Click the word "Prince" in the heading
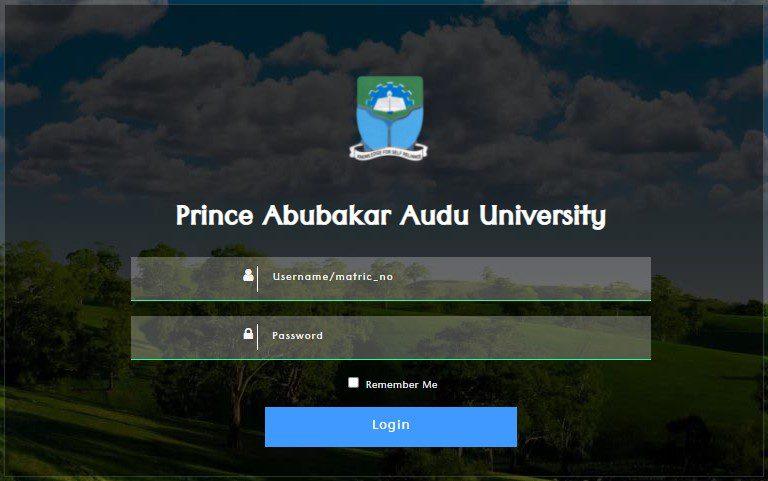This screenshot has height=481, width=768. pyautogui.click(x=215, y=215)
